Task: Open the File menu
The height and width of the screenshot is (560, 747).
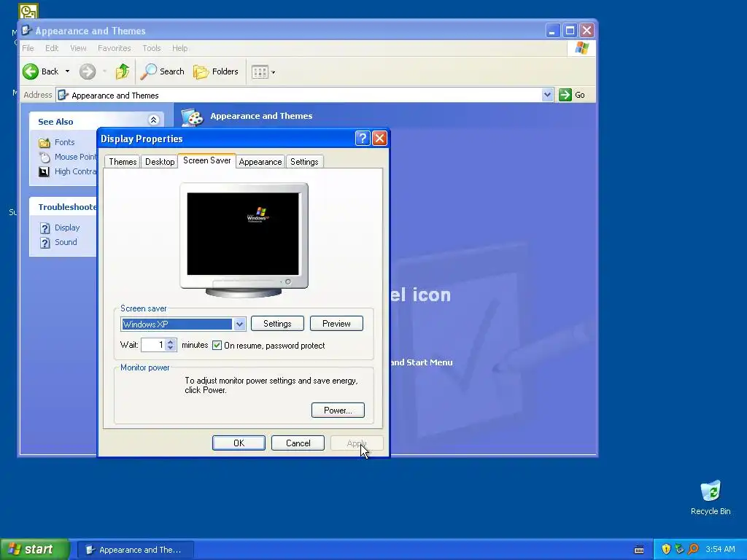Action: (28, 48)
